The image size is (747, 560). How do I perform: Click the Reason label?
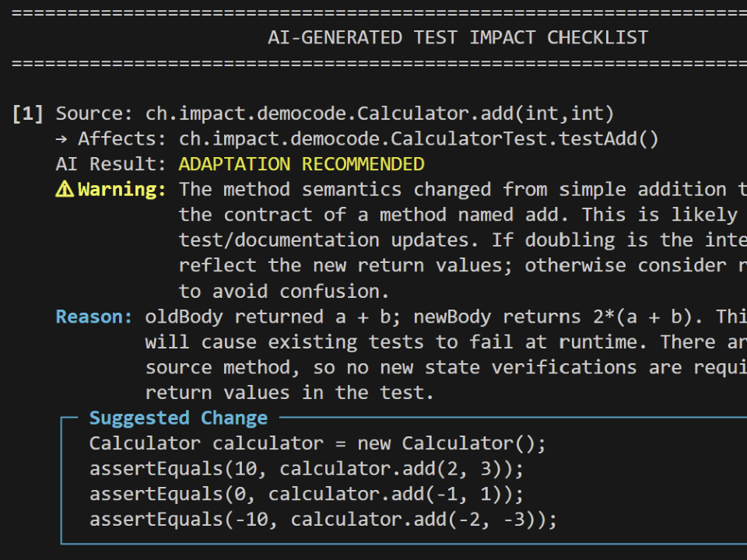click(x=94, y=317)
